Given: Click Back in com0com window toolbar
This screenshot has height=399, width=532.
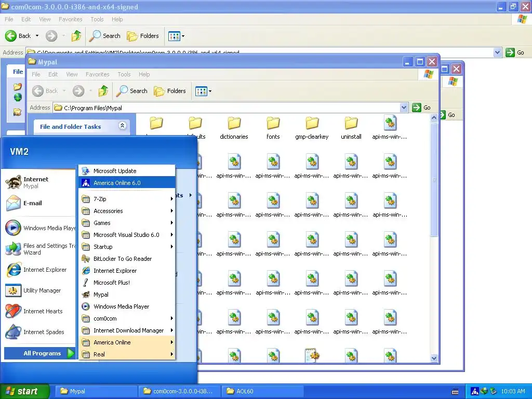Looking at the screenshot, I should [18, 36].
